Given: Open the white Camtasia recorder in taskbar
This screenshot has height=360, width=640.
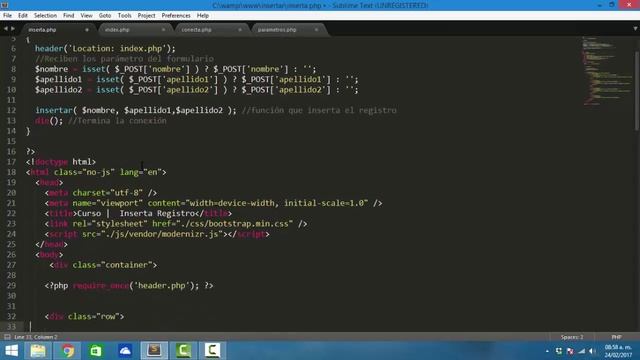Looking at the screenshot, I should [212, 351].
